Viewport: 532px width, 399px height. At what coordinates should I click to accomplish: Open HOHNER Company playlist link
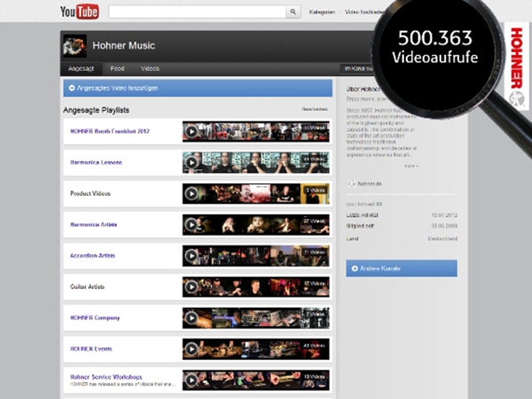click(94, 318)
